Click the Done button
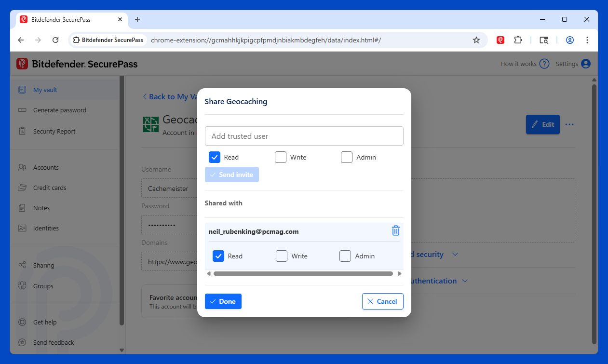The width and height of the screenshot is (608, 364). [223, 301]
